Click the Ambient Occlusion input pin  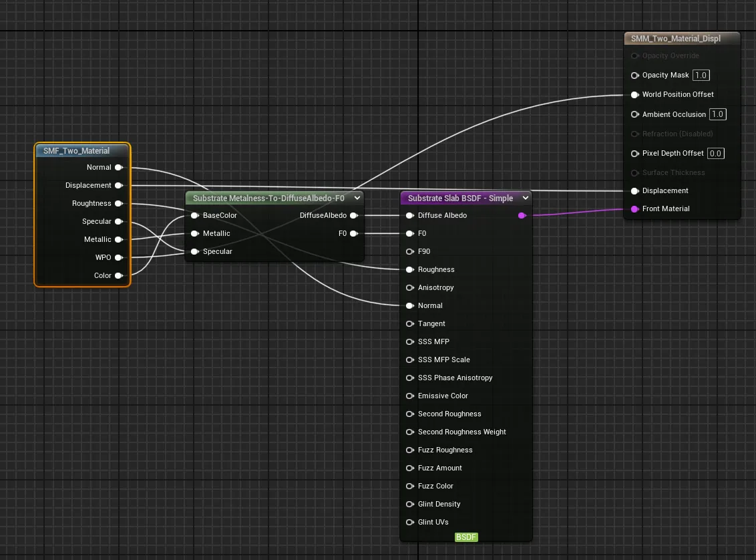click(635, 114)
